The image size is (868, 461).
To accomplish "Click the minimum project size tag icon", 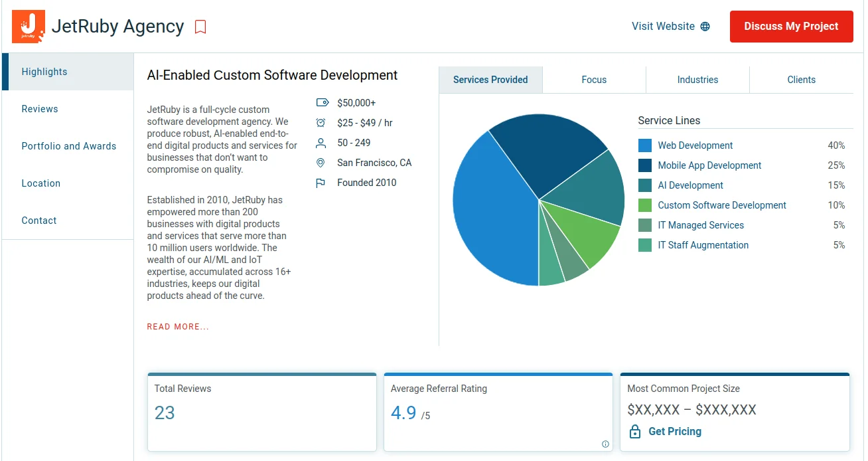I will (x=322, y=103).
